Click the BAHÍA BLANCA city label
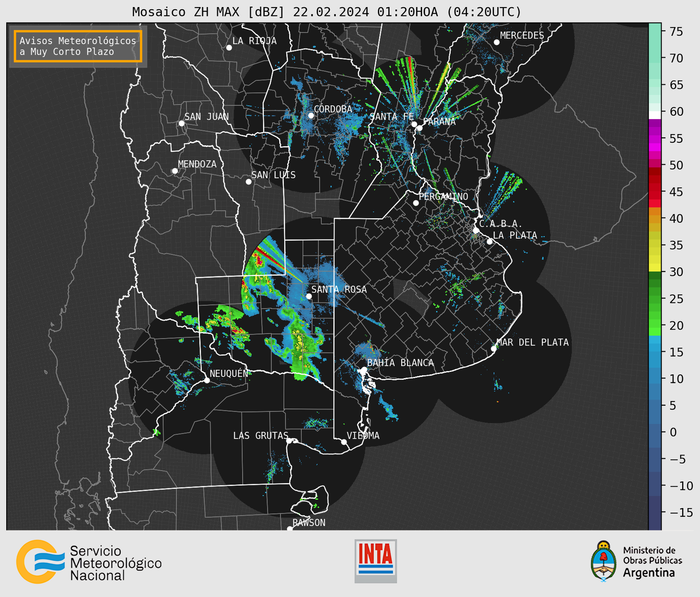The width and height of the screenshot is (700, 597). click(x=400, y=363)
